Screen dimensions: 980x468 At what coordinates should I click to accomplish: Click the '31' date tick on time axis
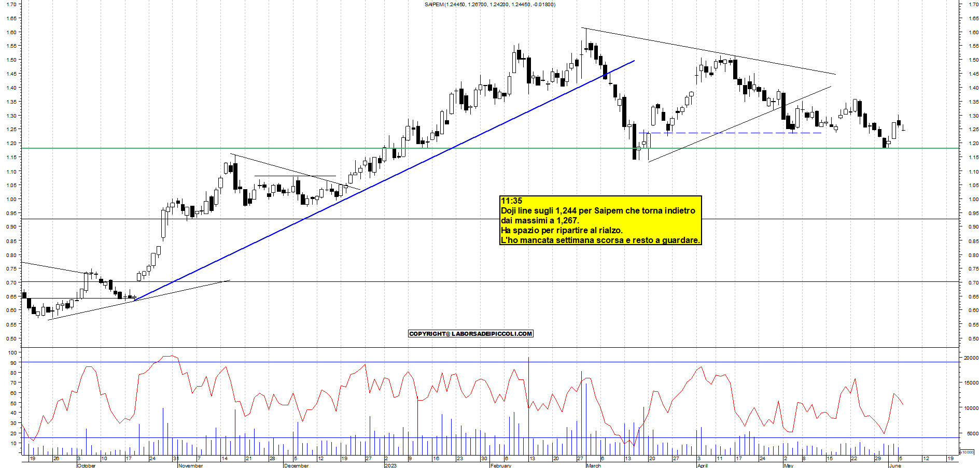tap(176, 459)
